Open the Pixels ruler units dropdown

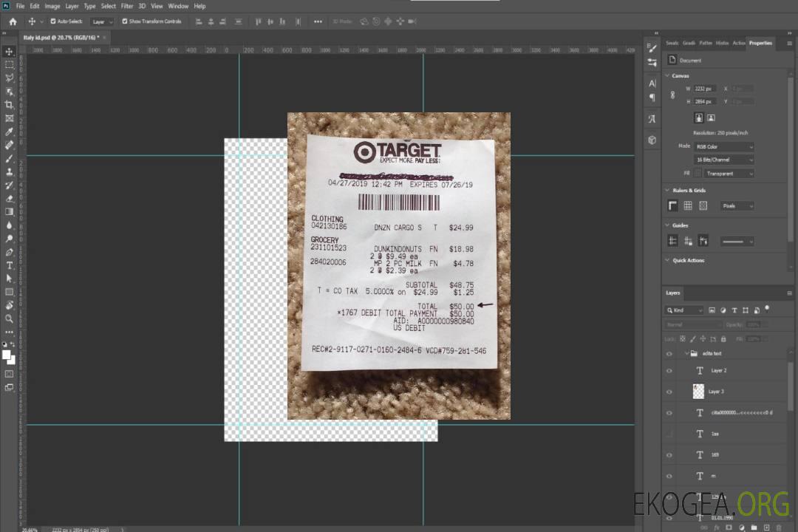point(737,206)
